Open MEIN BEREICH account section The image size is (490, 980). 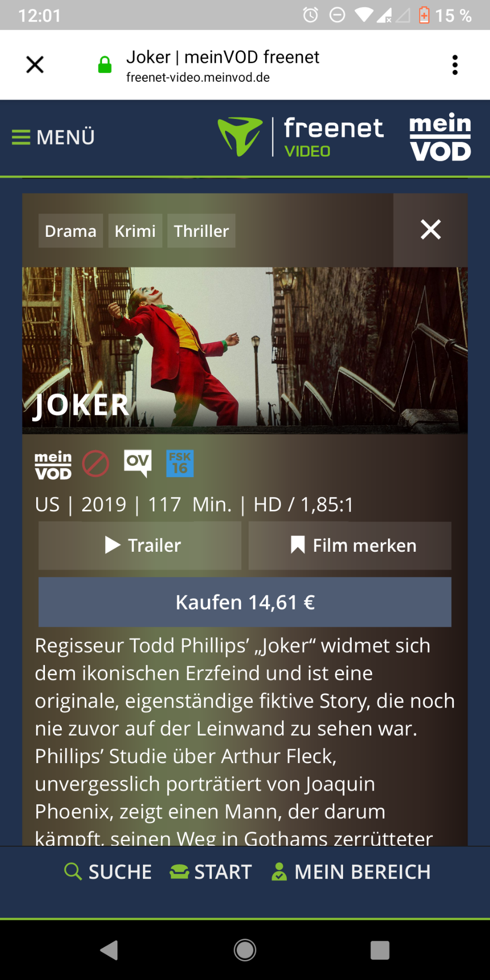351,872
